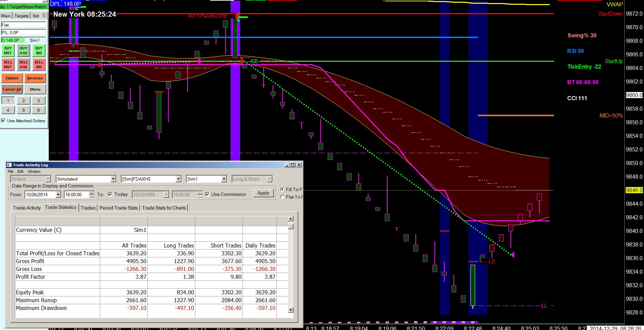Click the highlighted 9846.0 price label
This screenshot has height=330, width=644.
click(634, 190)
